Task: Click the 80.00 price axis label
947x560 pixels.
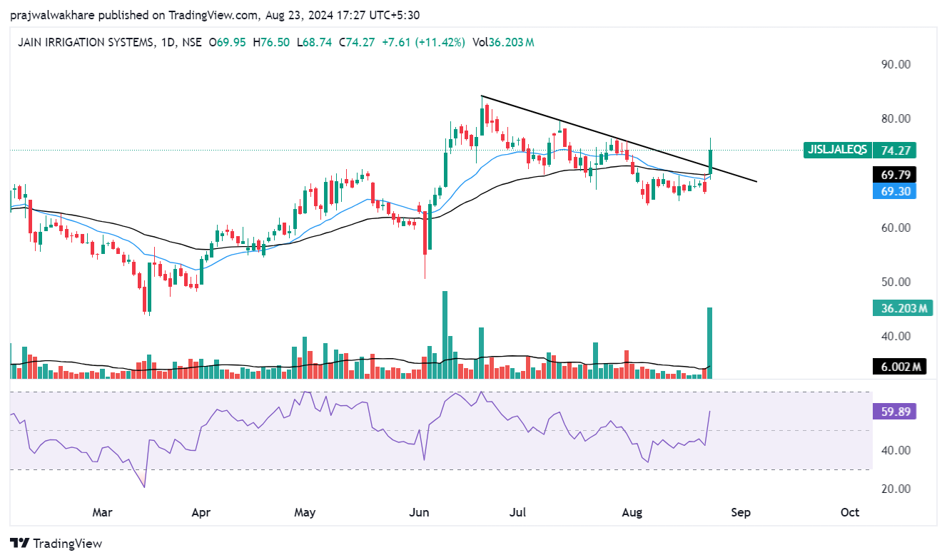Action: (x=896, y=118)
